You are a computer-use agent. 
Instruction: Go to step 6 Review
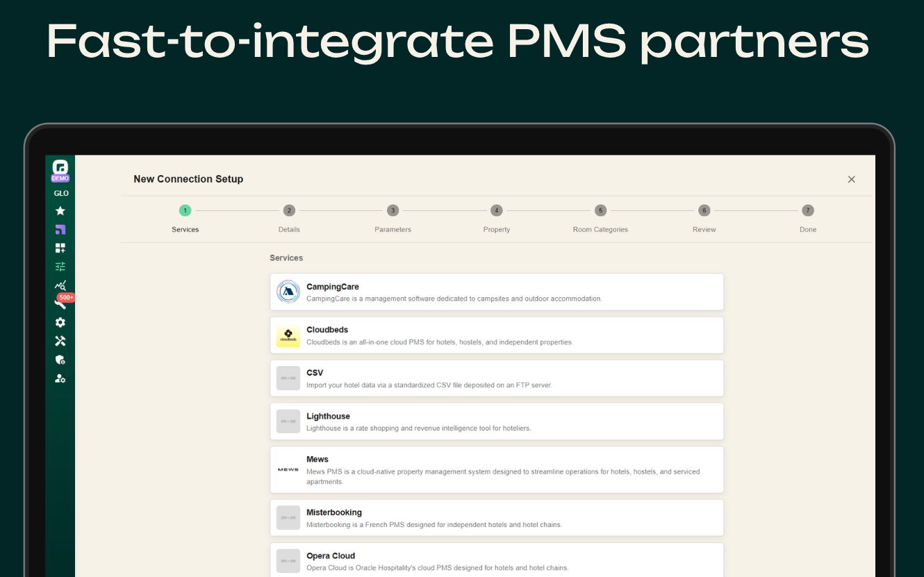[704, 218]
